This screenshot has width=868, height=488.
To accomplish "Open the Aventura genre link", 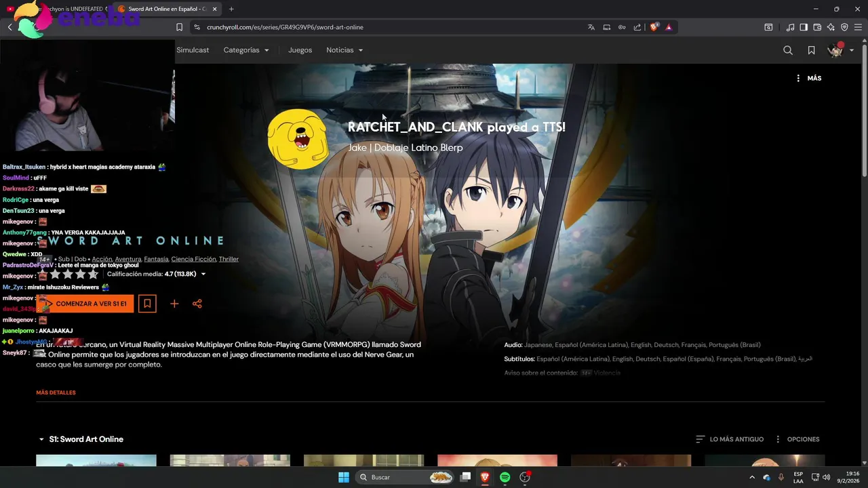I will coord(128,259).
